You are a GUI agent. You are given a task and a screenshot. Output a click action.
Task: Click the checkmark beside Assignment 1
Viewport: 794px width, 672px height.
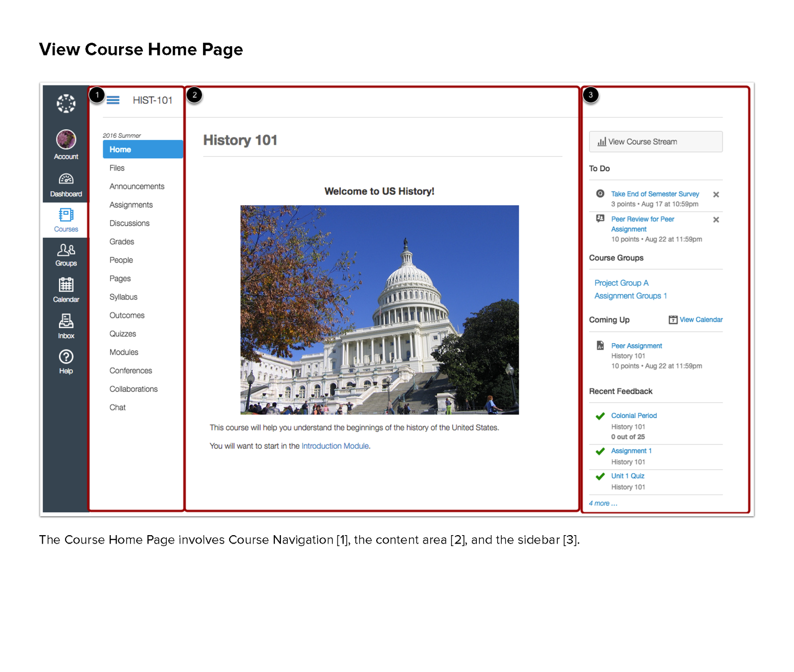pos(600,451)
